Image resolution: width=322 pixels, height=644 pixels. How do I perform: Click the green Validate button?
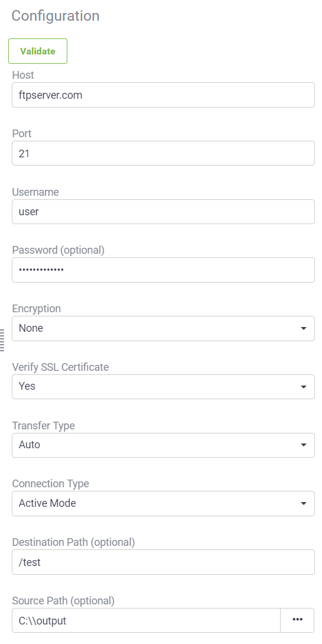pos(38,51)
